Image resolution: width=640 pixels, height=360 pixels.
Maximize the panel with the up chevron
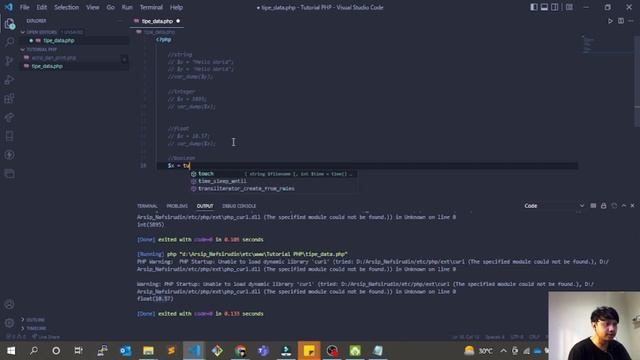[x=624, y=206]
